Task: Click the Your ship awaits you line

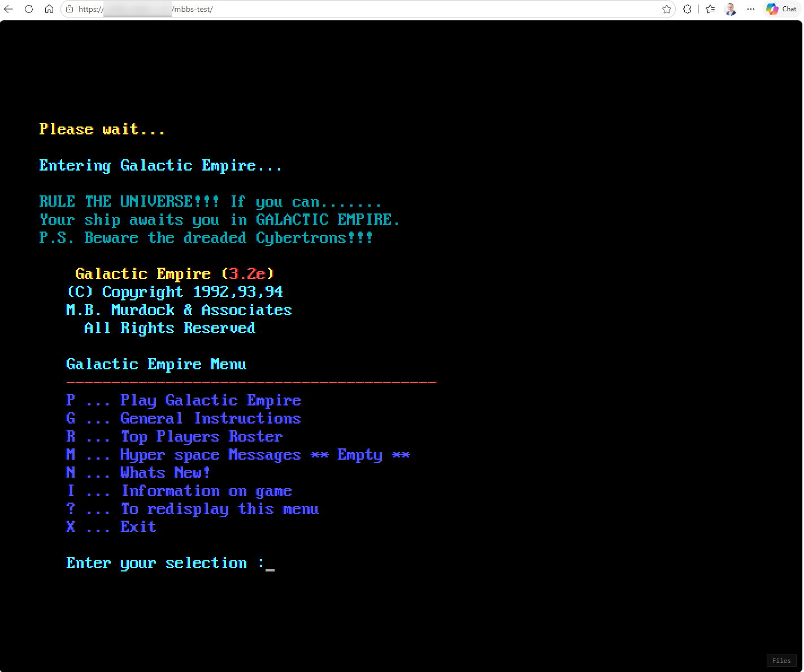Action: click(220, 220)
